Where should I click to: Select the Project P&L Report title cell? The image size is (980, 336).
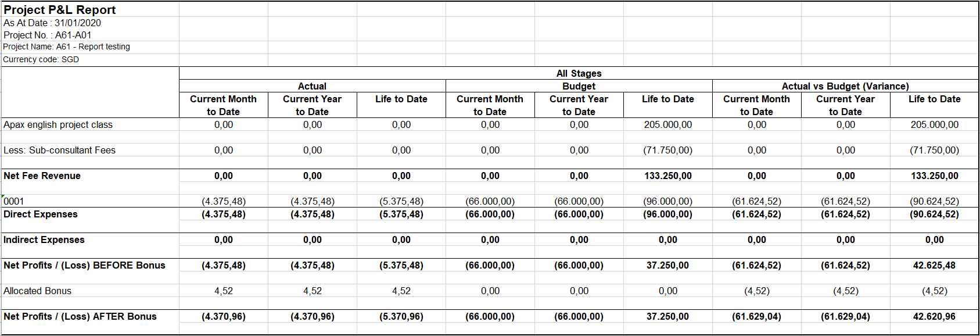point(60,10)
